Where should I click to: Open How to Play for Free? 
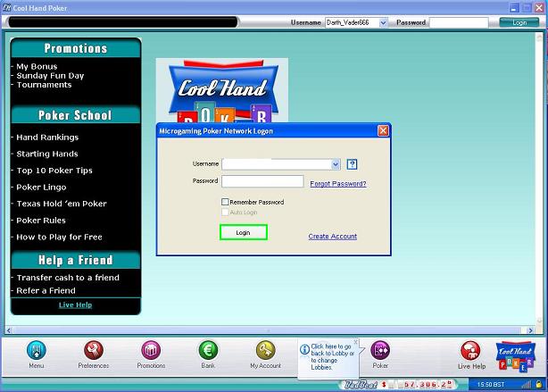(60, 238)
